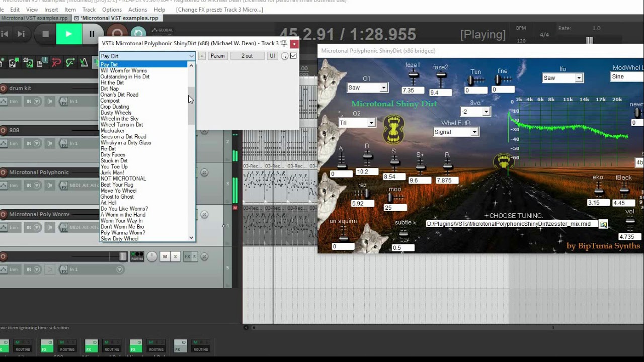
Task: Open the Actions menu
Action: [x=137, y=10]
